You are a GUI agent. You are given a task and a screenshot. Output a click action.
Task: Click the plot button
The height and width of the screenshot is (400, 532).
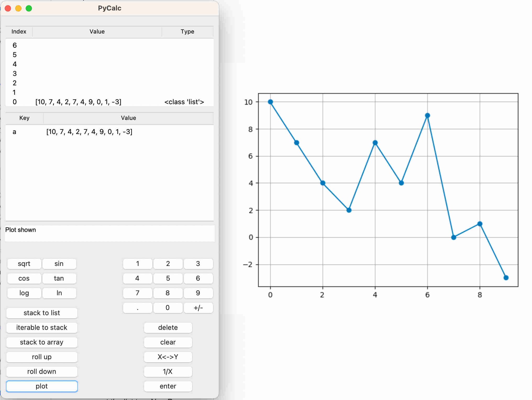[x=42, y=386]
